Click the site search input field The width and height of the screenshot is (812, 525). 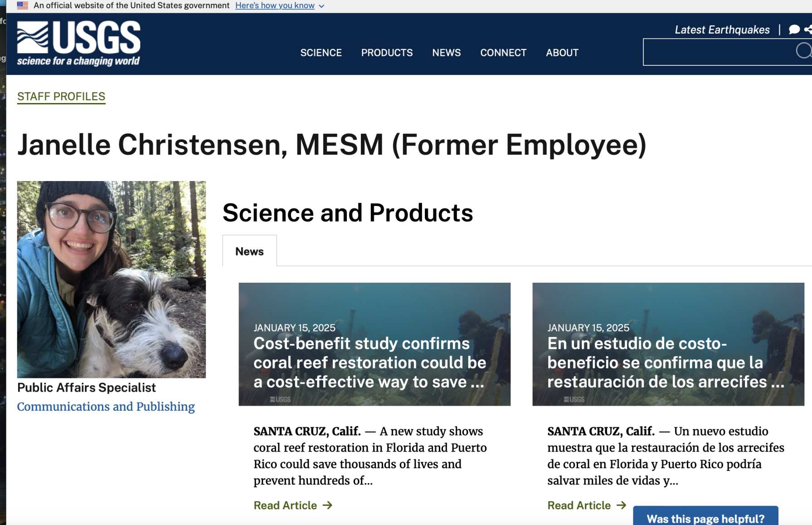click(x=719, y=52)
